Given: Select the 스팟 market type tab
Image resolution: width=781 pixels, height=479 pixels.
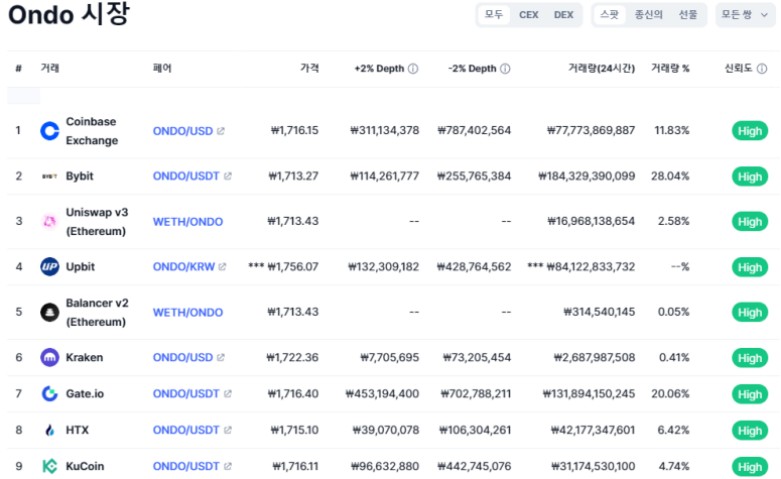Looking at the screenshot, I should click(x=609, y=15).
